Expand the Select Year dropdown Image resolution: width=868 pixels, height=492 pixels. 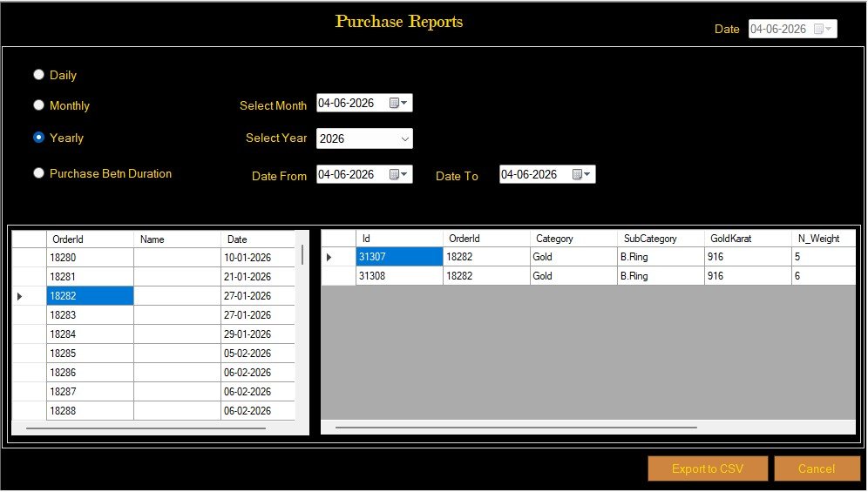pyautogui.click(x=404, y=139)
